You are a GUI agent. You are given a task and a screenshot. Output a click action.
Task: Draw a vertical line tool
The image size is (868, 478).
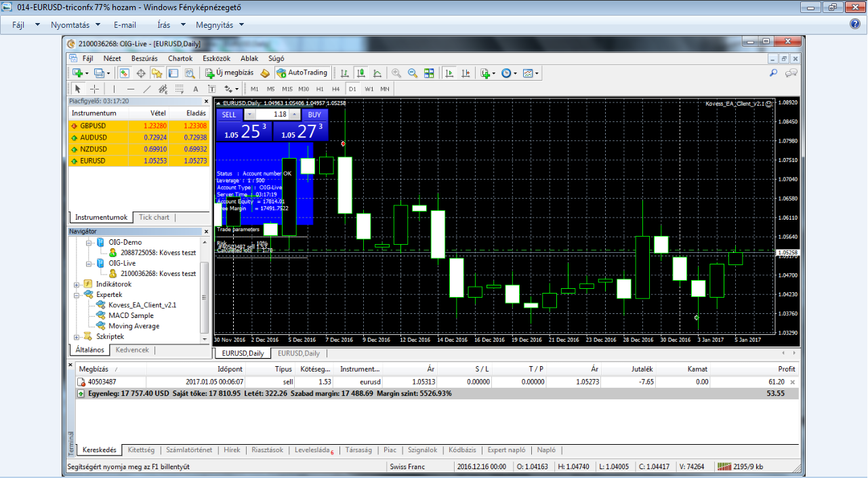(x=114, y=89)
